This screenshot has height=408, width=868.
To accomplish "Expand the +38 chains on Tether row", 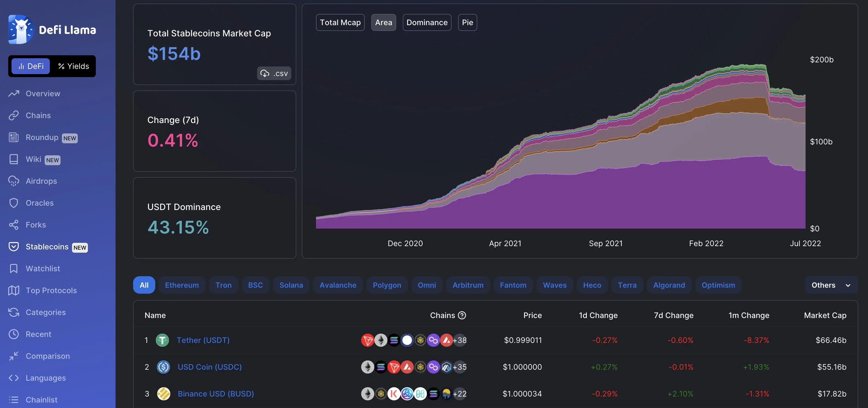I will [x=460, y=340].
